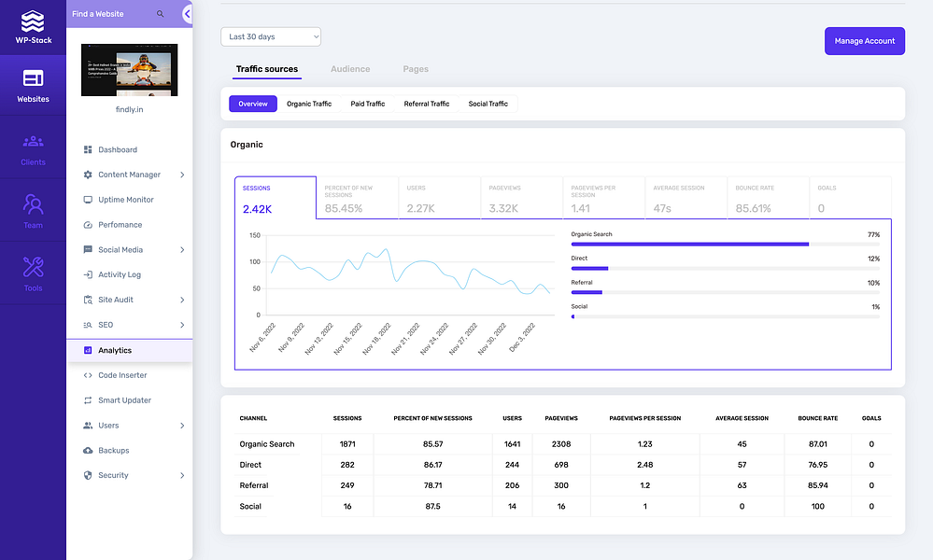Open the Clients section icon
The height and width of the screenshot is (560, 933).
(33, 142)
